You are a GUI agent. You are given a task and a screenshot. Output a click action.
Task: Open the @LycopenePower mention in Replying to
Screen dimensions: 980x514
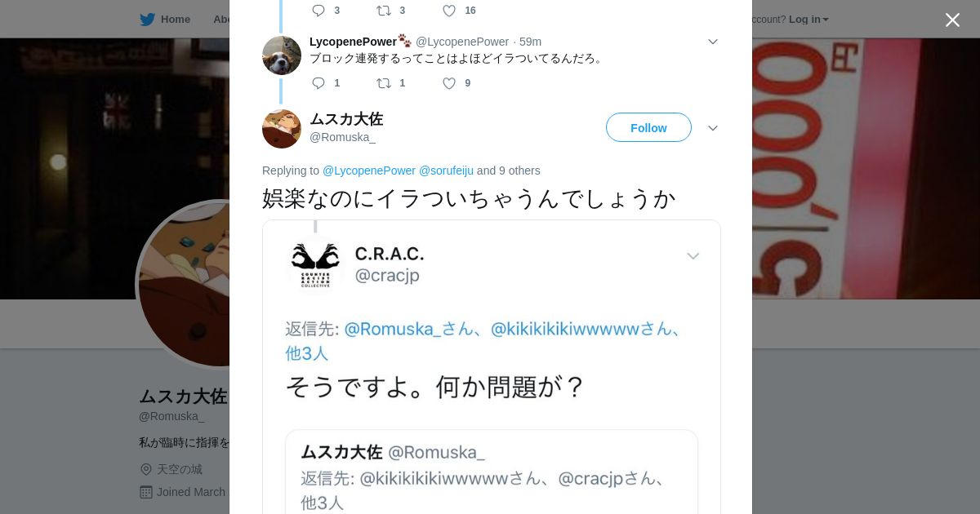click(x=369, y=171)
